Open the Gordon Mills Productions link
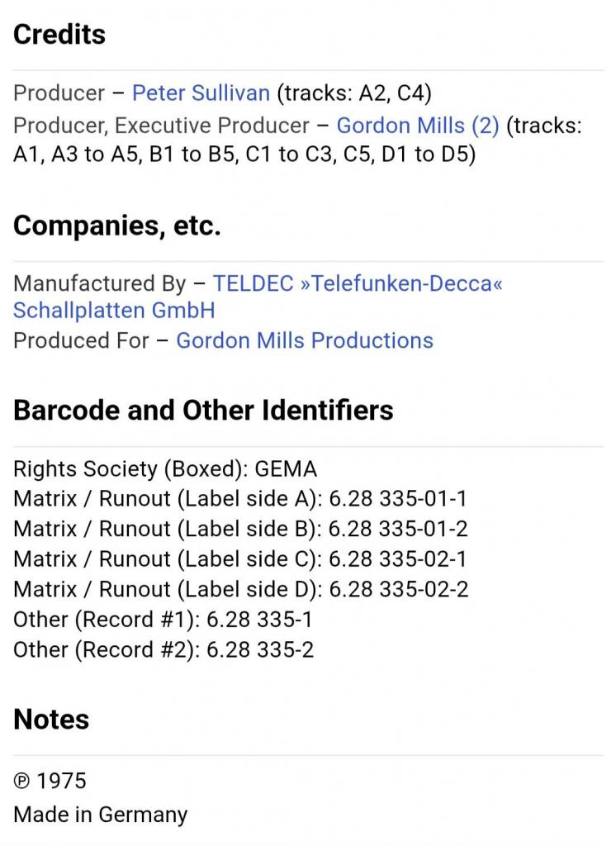The image size is (616, 846). click(304, 340)
